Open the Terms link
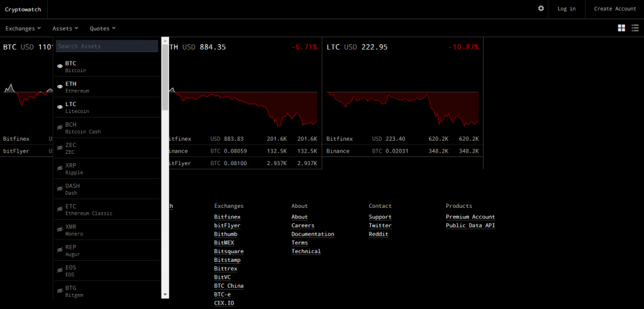Image resolution: width=644 pixels, height=309 pixels. pos(299,242)
